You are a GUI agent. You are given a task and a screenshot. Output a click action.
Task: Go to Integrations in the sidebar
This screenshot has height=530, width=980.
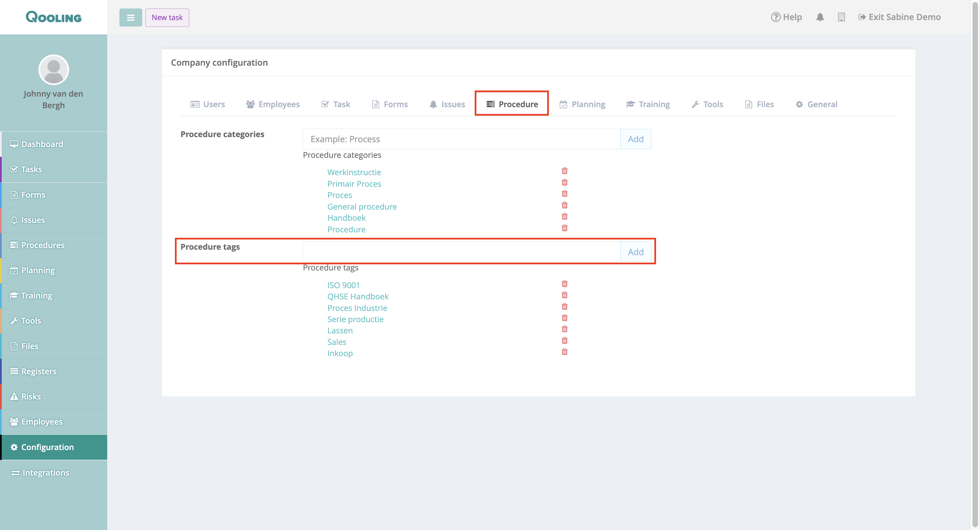[x=46, y=473]
